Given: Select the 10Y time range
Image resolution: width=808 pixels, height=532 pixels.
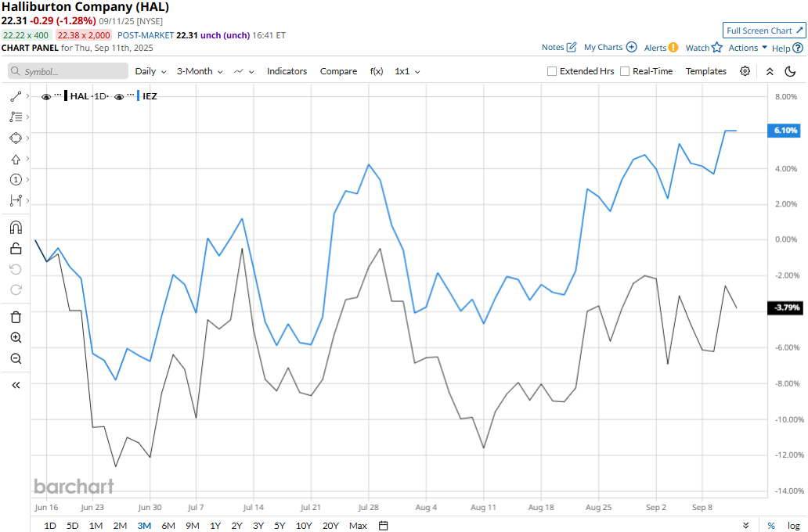Looking at the screenshot, I should pos(304,525).
